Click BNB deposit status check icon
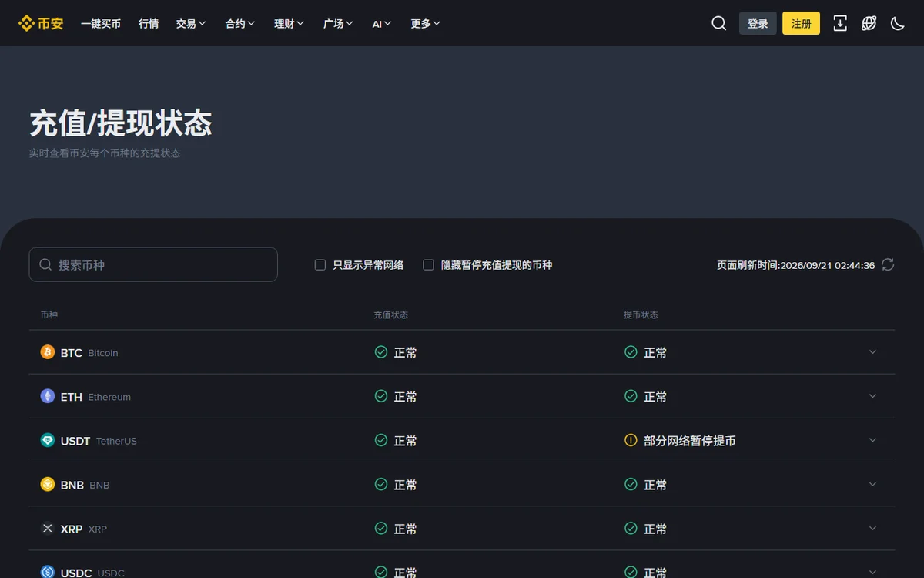 (381, 484)
